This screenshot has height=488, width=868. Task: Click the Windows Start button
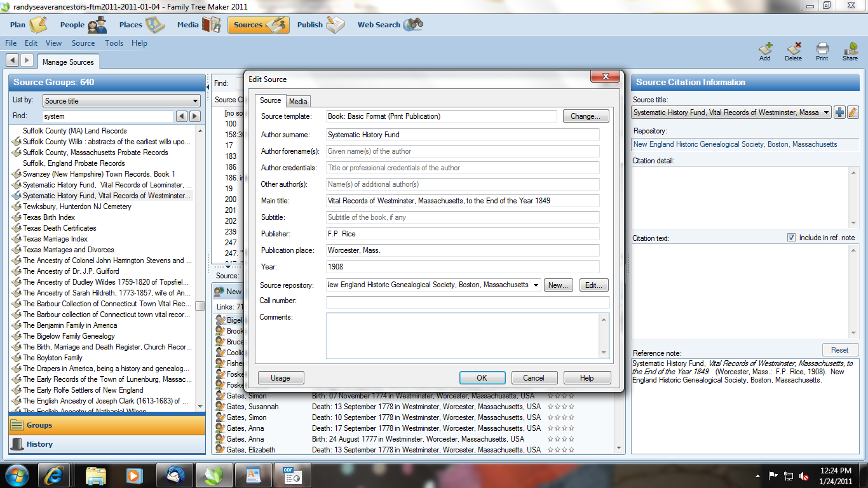(17, 475)
